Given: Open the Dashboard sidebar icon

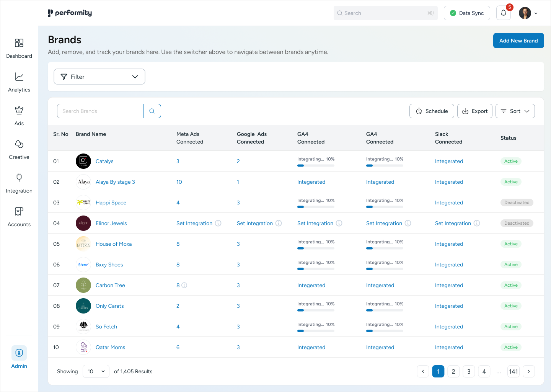Looking at the screenshot, I should 19,43.
